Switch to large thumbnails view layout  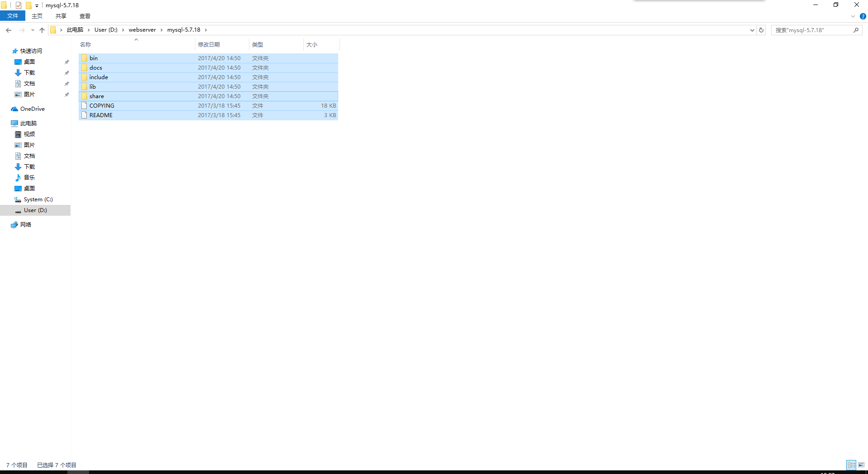(861, 465)
